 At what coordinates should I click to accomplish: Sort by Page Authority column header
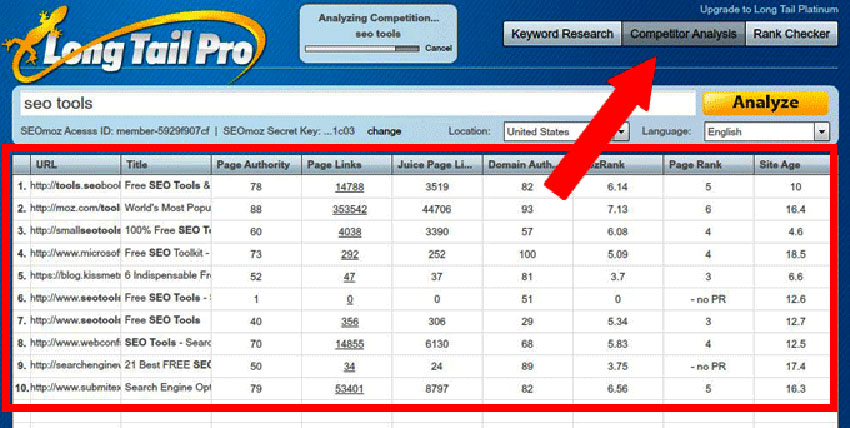[x=256, y=165]
